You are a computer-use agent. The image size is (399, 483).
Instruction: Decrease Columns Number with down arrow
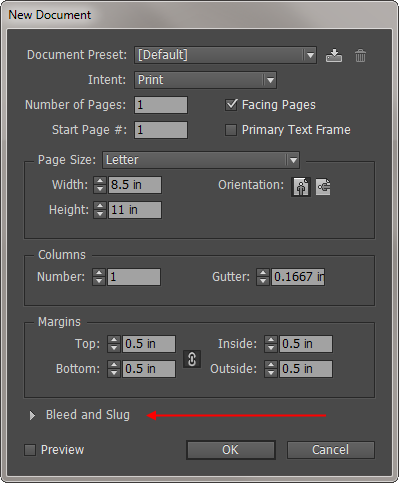pos(99,281)
